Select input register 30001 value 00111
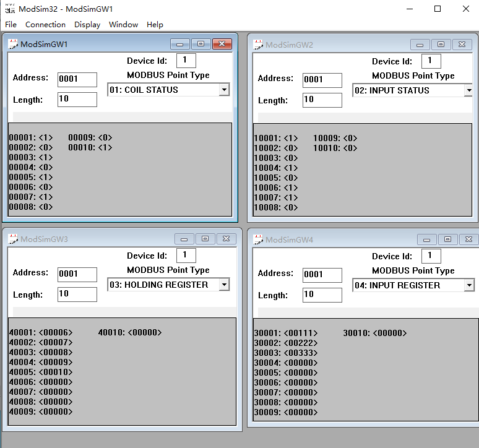This screenshot has width=479, height=448. point(301,333)
